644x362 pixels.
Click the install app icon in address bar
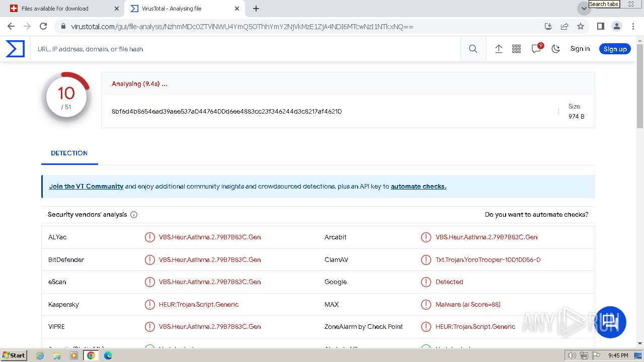[548, 26]
